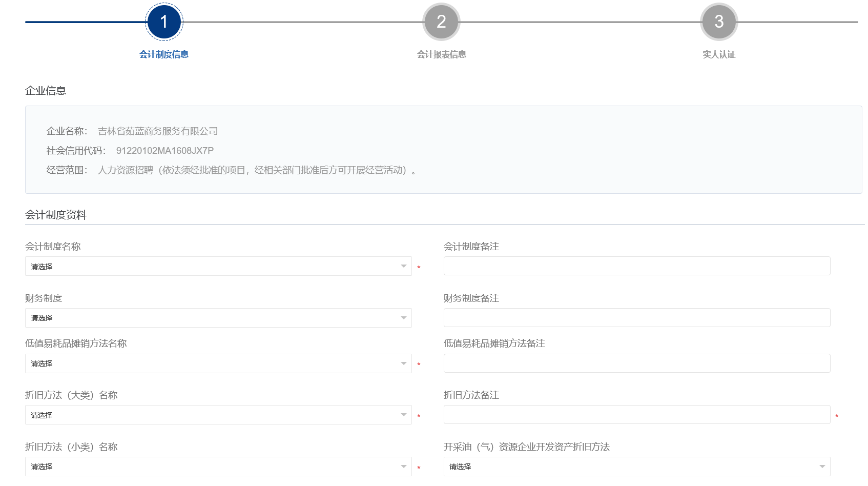Click the credit code 91220102MA1608JX7P
Viewport: 868px width, 486px height.
(x=165, y=151)
